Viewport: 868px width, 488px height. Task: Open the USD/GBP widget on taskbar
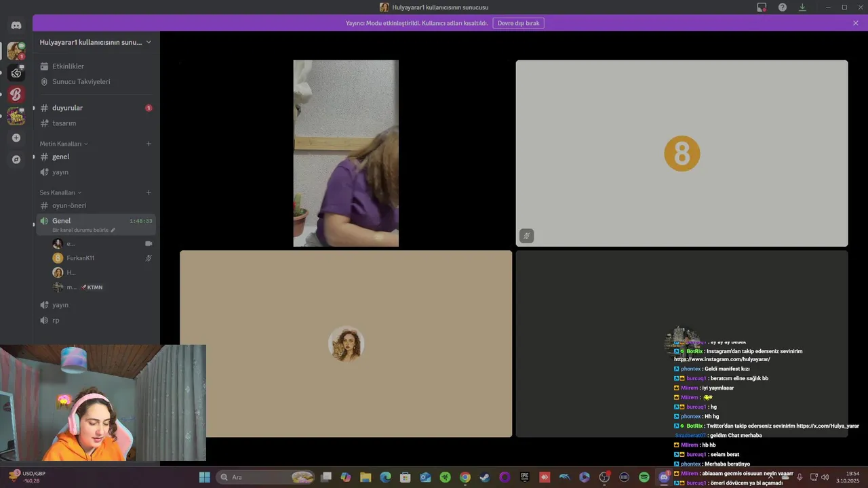pyautogui.click(x=27, y=477)
